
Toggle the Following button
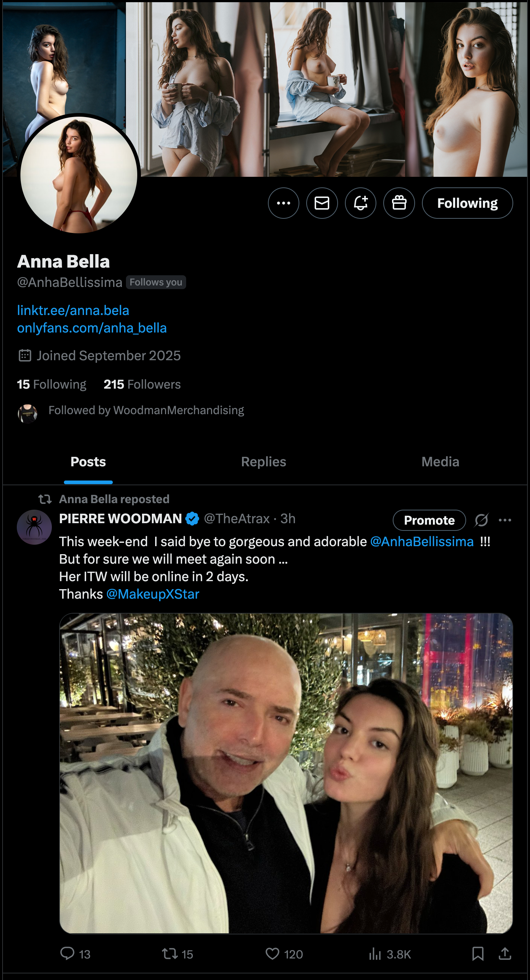[467, 203]
